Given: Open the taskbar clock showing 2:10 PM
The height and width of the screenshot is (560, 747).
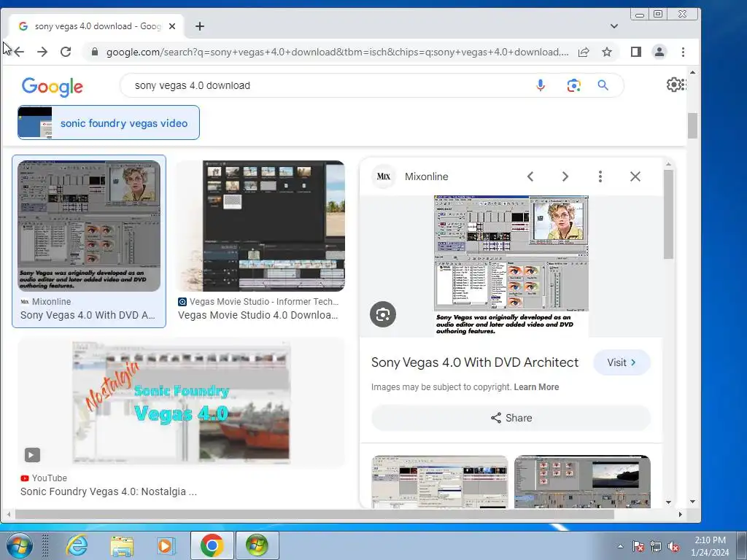Looking at the screenshot, I should pos(710,546).
